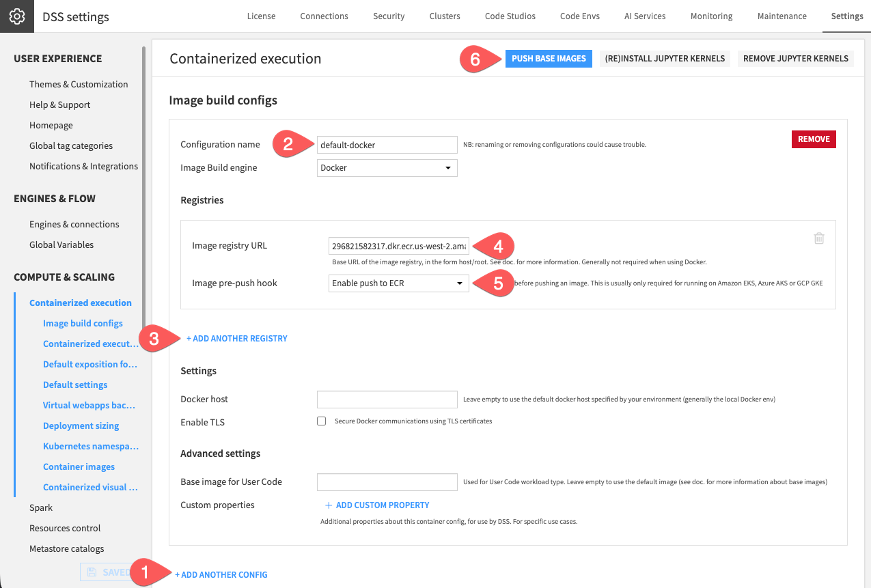This screenshot has width=871, height=588.
Task: Remove the default-docker configuration
Action: coord(814,139)
